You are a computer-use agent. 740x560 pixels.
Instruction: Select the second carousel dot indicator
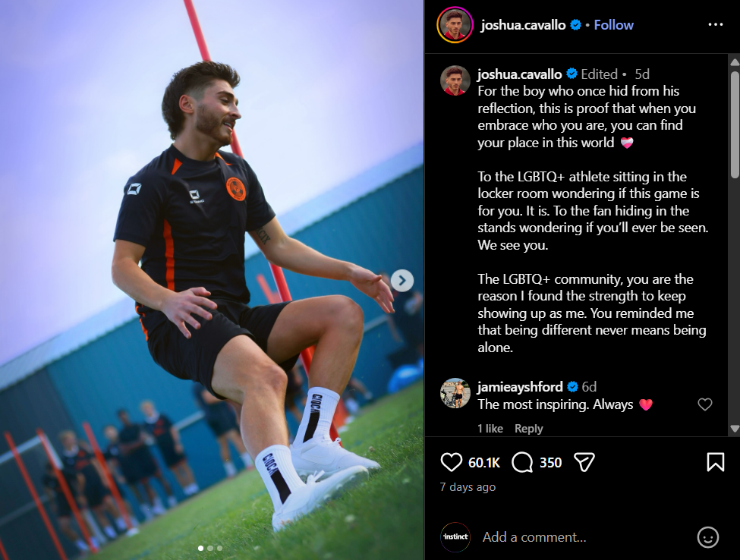210,548
